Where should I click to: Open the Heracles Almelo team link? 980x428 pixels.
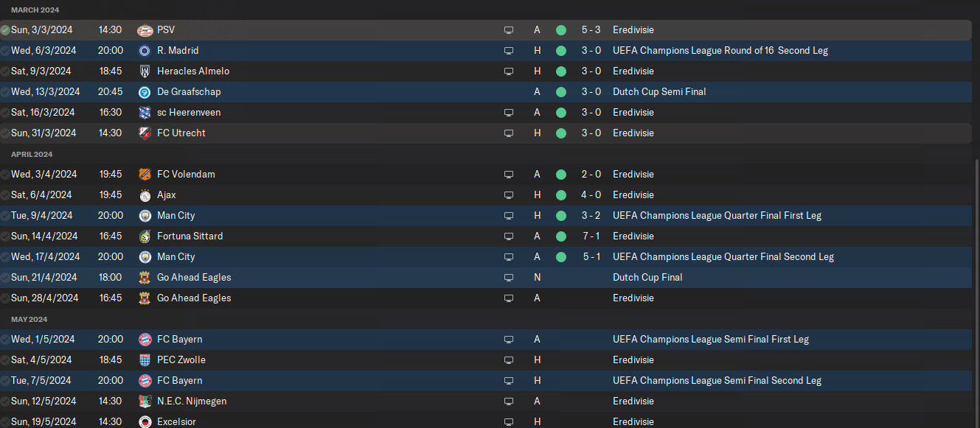[x=193, y=71]
